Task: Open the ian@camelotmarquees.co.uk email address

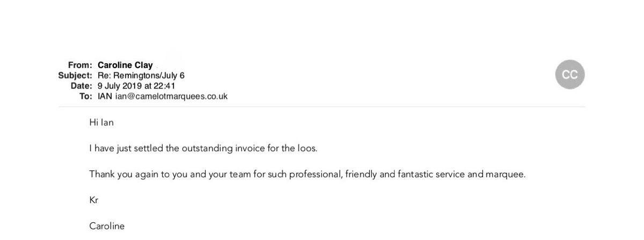Action: (x=171, y=96)
